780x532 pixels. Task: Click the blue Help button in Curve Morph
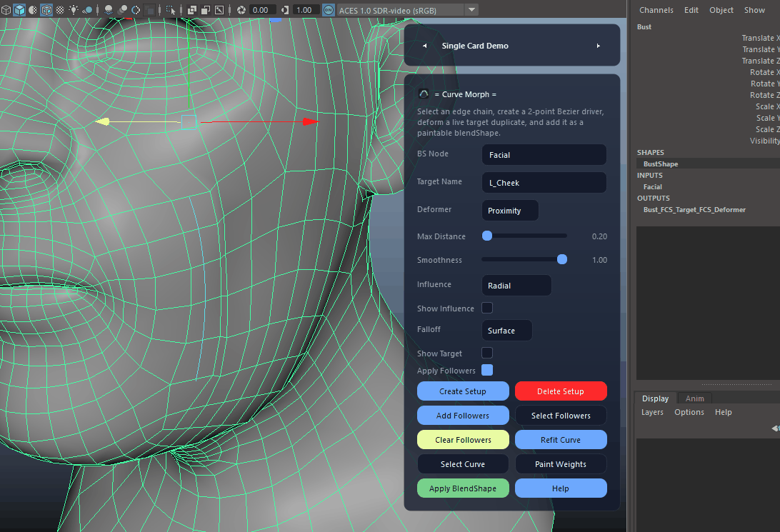[561, 488]
